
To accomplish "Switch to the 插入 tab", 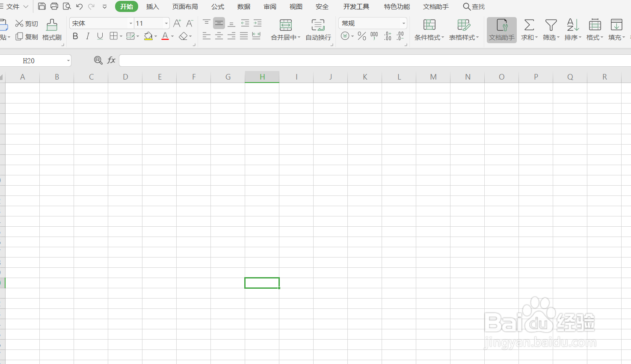I will pos(153,6).
